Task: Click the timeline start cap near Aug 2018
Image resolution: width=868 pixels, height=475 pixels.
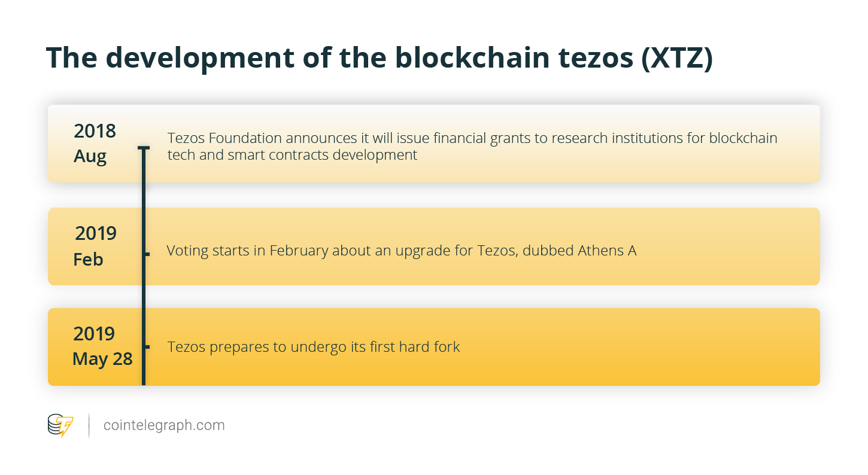Action: (x=144, y=148)
